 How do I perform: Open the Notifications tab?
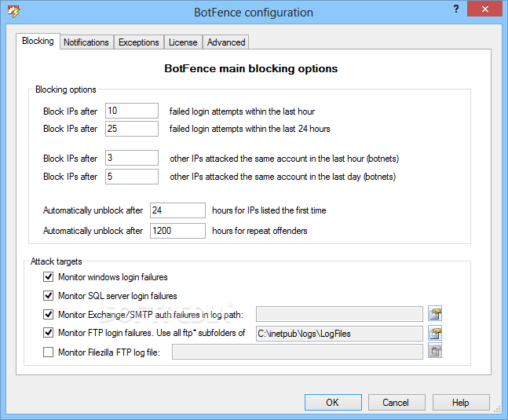point(86,42)
